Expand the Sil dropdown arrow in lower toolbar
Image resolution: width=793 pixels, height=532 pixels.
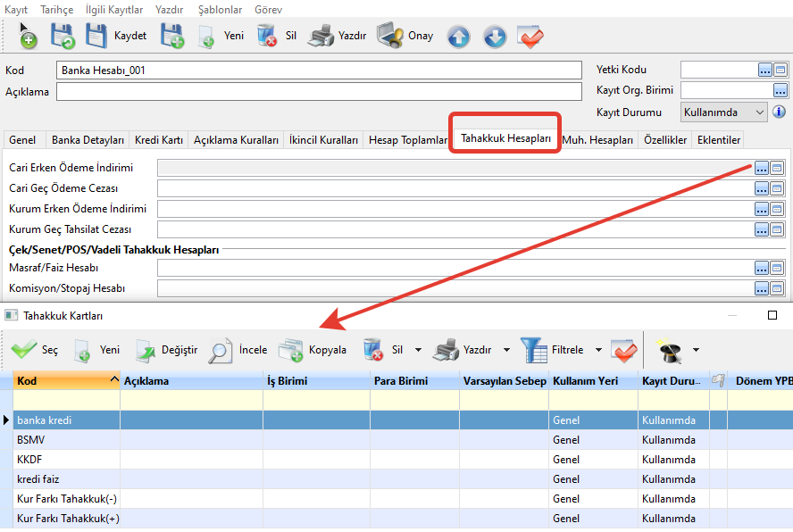pos(419,350)
